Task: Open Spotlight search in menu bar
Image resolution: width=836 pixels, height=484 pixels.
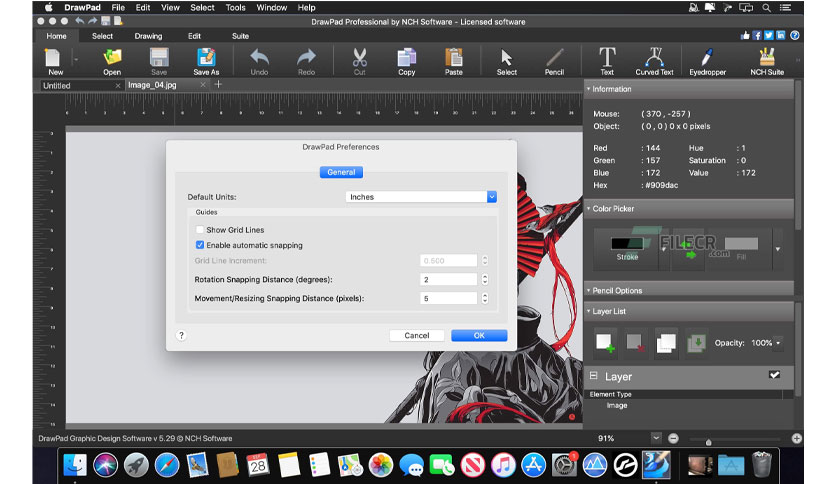Action: pos(766,7)
